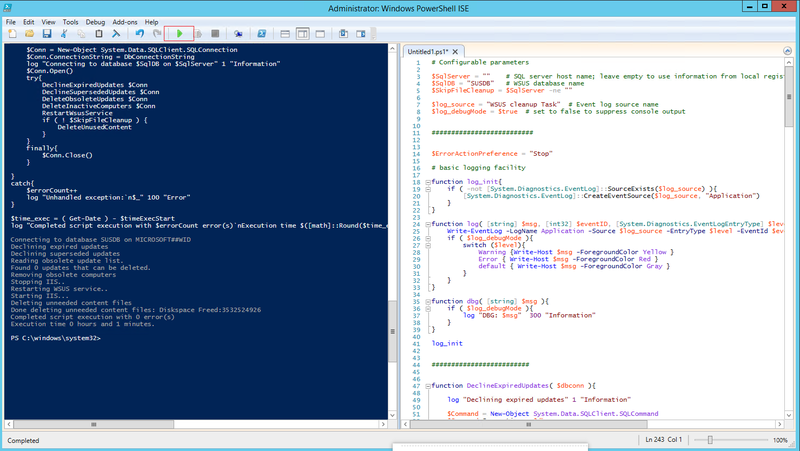Stop script execution with the square icon

[215, 33]
